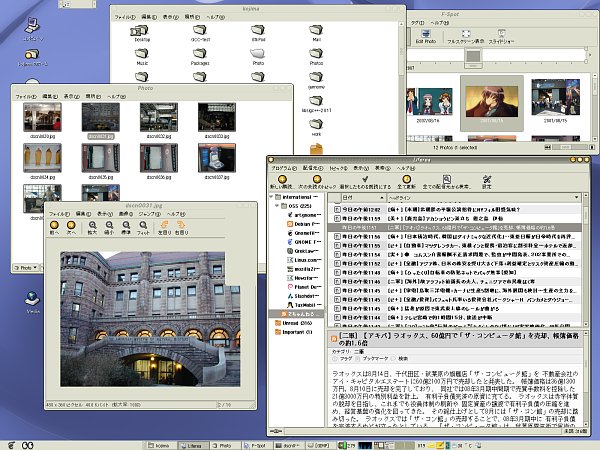This screenshot has width=600, height=450.
Task: Open the File menu in the image viewer
Action: pos(59,214)
